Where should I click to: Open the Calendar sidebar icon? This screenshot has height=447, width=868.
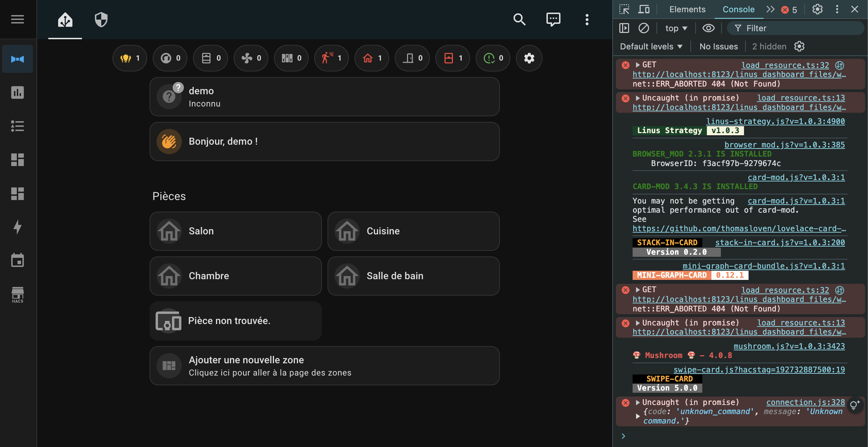point(18,261)
